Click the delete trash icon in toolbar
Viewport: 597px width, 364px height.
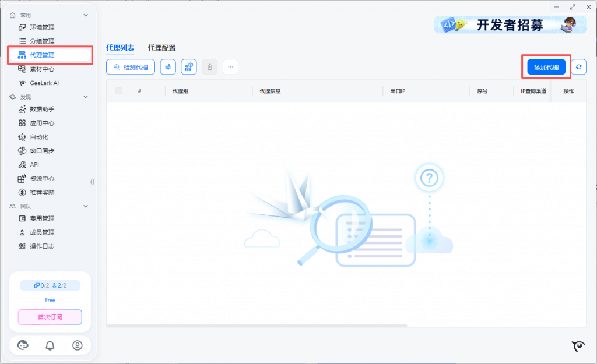[x=210, y=67]
